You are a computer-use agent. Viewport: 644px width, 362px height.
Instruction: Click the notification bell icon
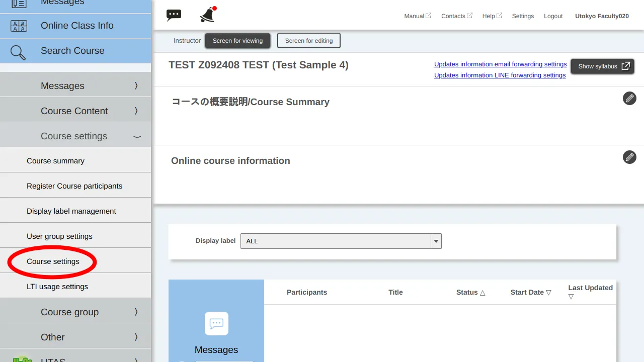[x=207, y=15]
